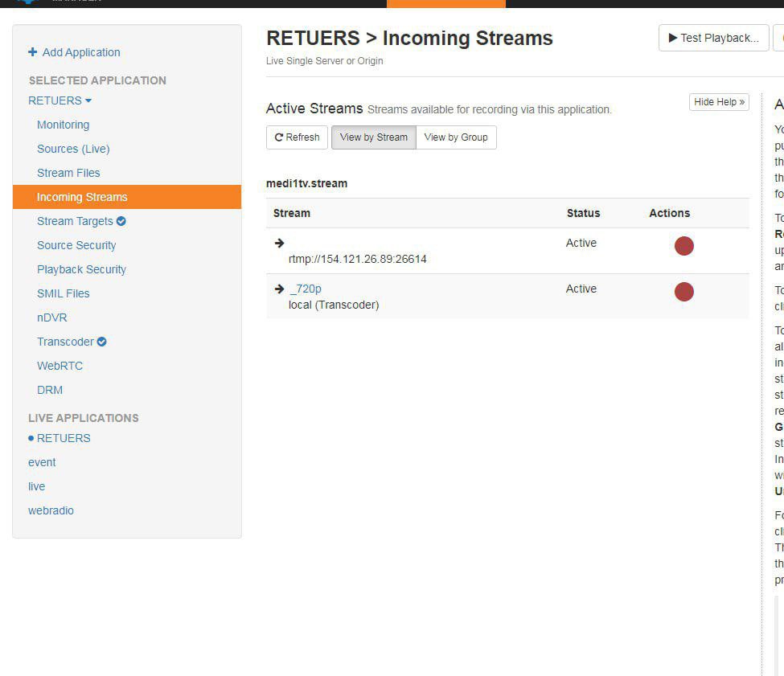Click the Active status of the rtmp stream

(x=581, y=243)
